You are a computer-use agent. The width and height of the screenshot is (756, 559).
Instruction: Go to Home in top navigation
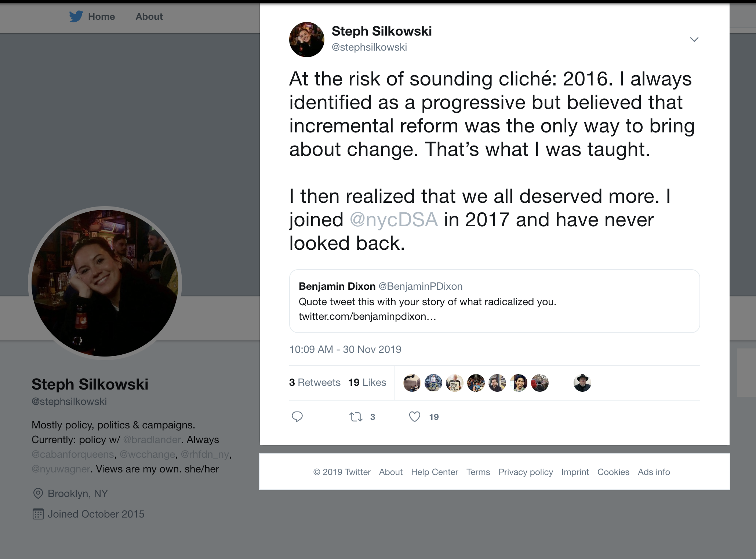pos(101,17)
